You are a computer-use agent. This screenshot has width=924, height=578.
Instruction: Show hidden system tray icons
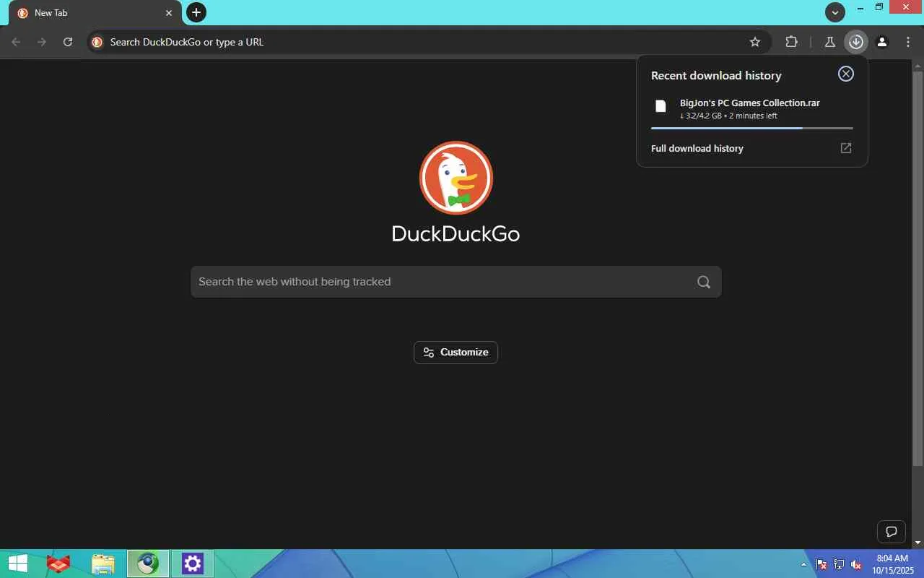point(804,564)
